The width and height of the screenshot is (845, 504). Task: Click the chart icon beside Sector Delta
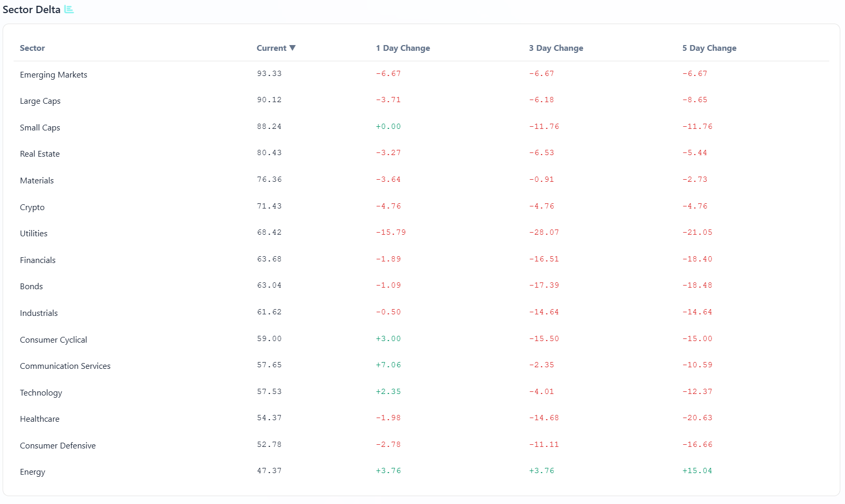[69, 9]
